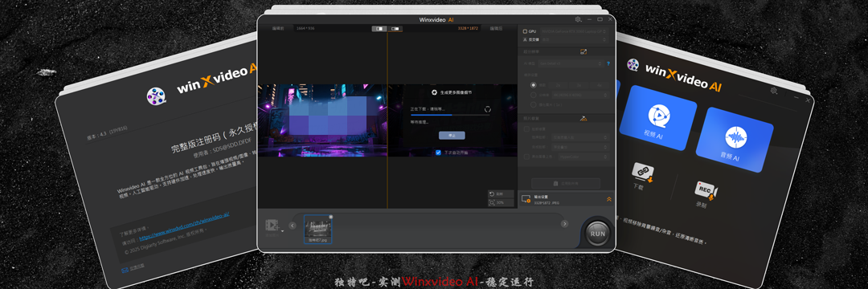Click the 下载 download icon in right window
This screenshot has height=289, width=868.
[x=642, y=173]
